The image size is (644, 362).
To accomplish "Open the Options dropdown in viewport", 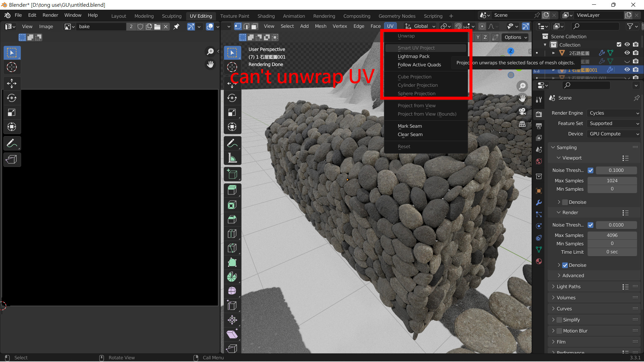I will [x=516, y=37].
